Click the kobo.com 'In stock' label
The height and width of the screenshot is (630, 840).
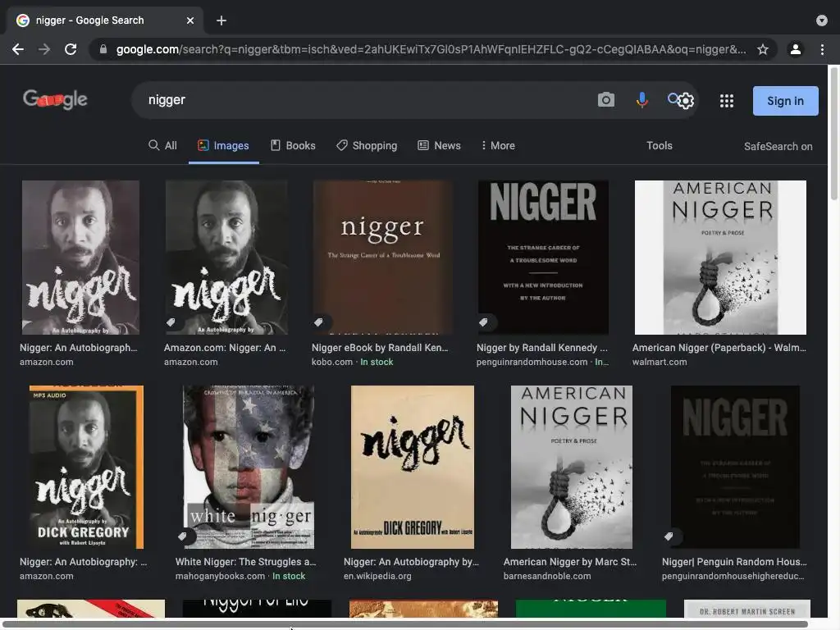pyautogui.click(x=377, y=362)
